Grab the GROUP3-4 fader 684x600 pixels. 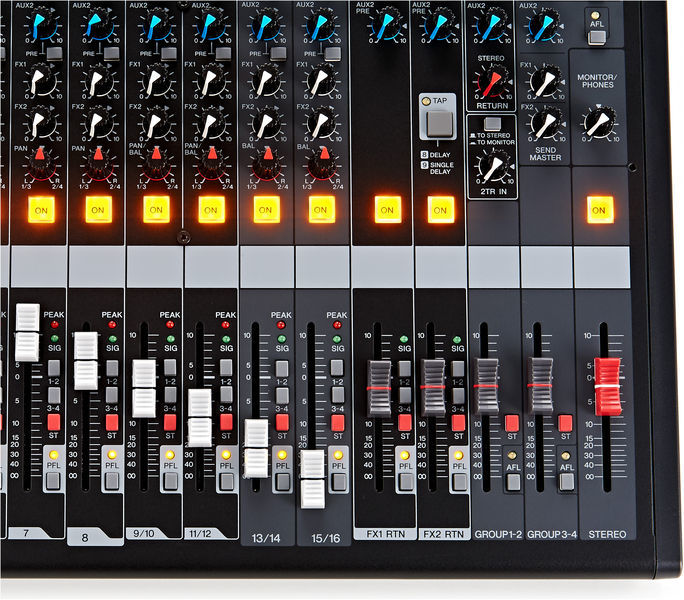pyautogui.click(x=540, y=386)
